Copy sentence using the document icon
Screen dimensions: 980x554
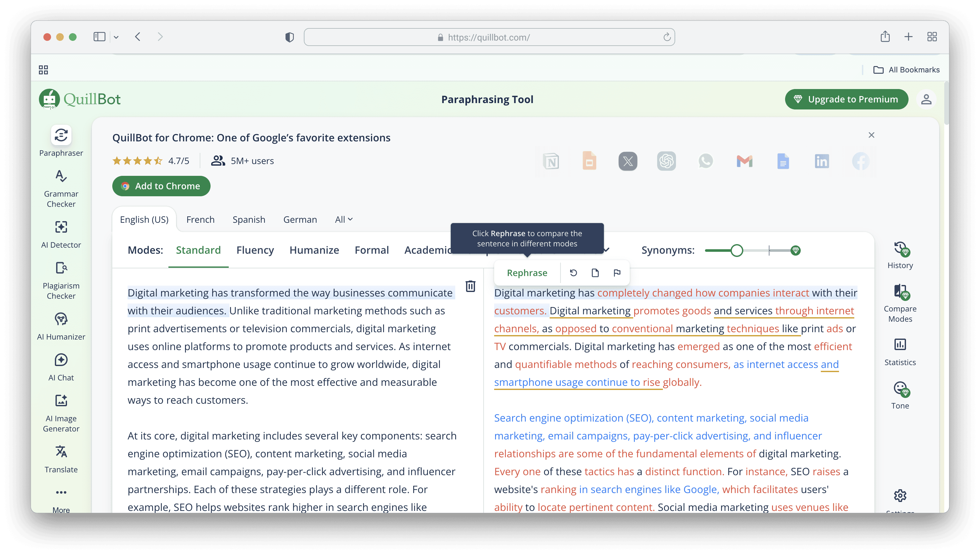point(595,273)
